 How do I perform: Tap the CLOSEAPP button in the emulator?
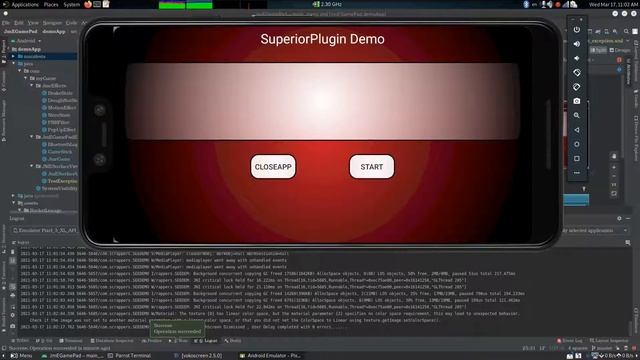coord(273,167)
